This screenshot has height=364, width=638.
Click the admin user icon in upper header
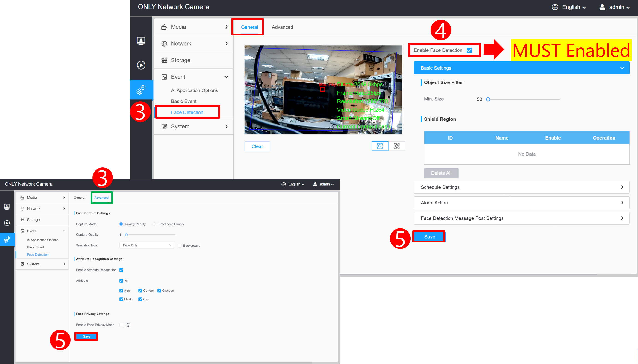click(602, 7)
